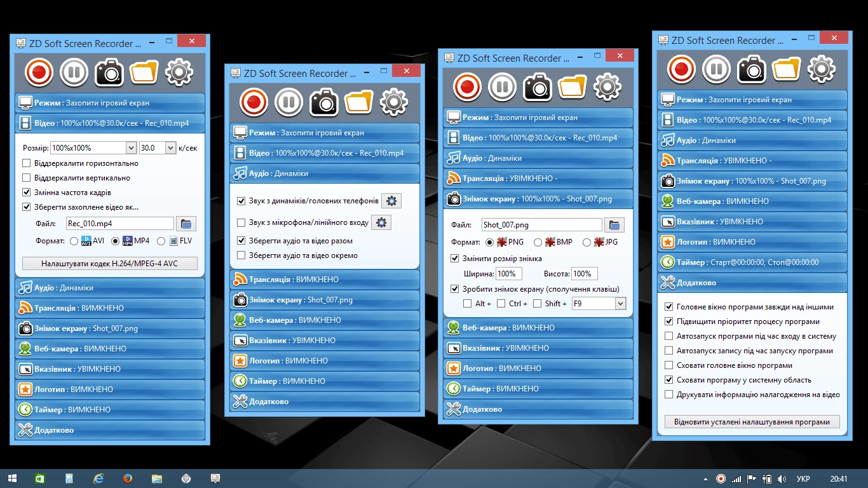Click the Rec_010.mp4 file name field
Screen dimensions: 868x488
pos(119,223)
